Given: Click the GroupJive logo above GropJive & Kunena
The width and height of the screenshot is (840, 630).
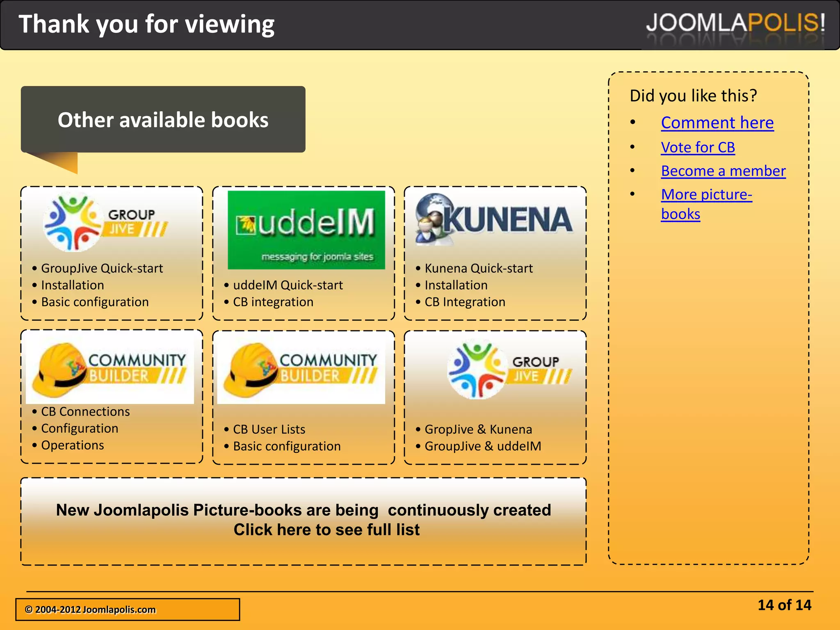Looking at the screenshot, I should 510,370.
